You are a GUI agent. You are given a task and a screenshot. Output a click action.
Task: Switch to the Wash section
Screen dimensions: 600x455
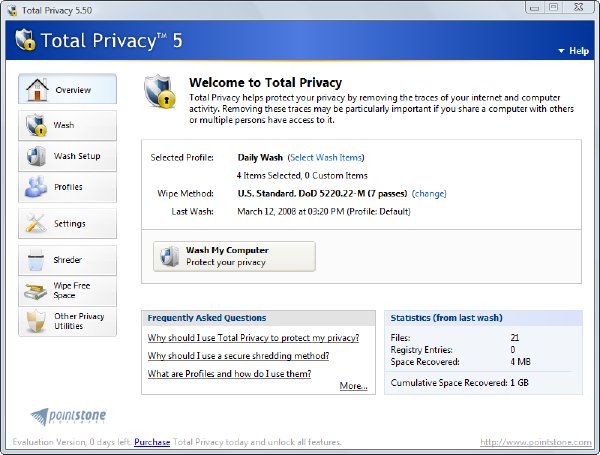pos(67,125)
